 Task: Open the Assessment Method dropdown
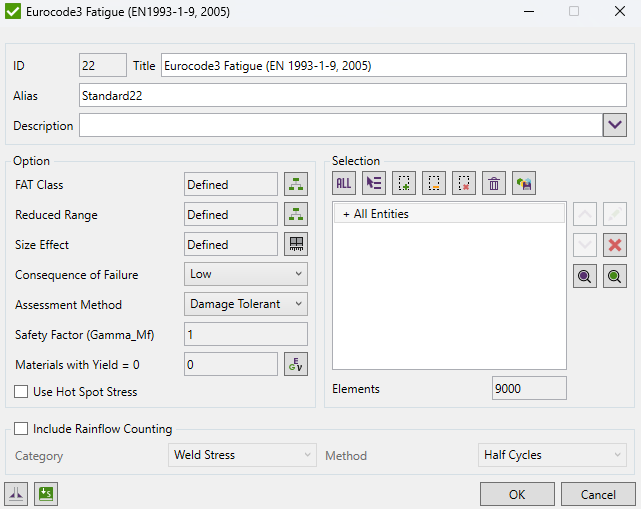point(246,304)
